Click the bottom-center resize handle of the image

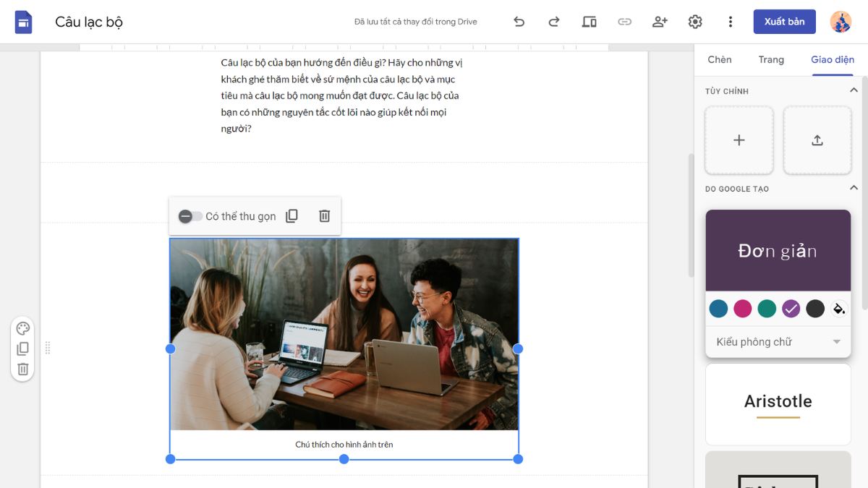click(x=344, y=459)
